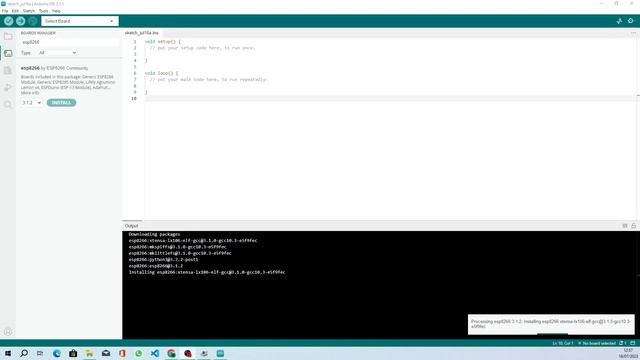The width and height of the screenshot is (640, 360).
Task: Click the More info link for esp8266
Action: [x=30, y=93]
